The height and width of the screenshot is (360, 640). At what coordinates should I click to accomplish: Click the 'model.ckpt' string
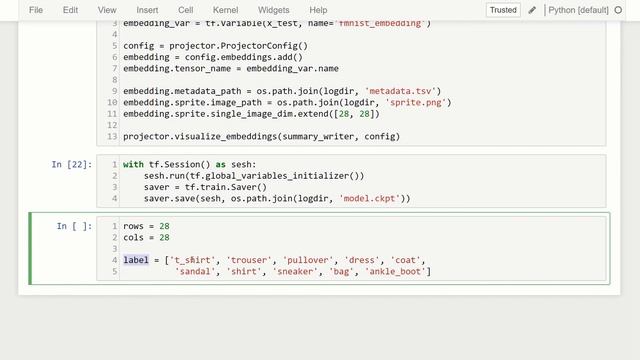(370, 199)
